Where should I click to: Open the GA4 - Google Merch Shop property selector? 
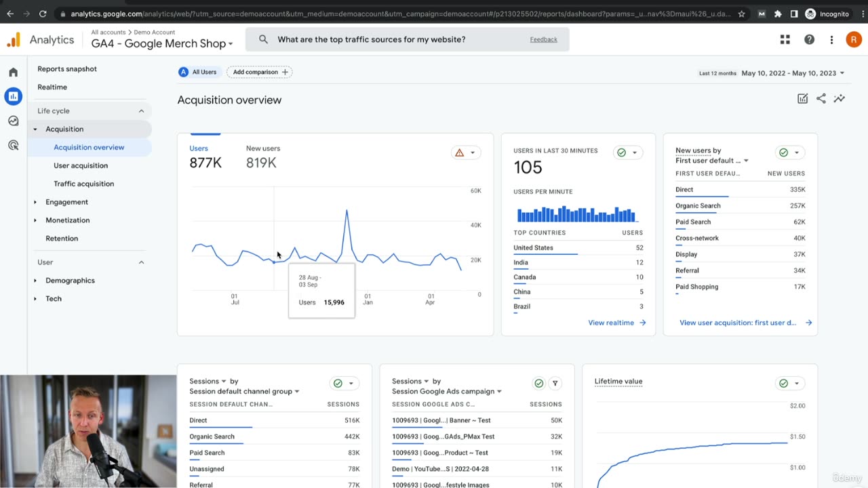[162, 43]
